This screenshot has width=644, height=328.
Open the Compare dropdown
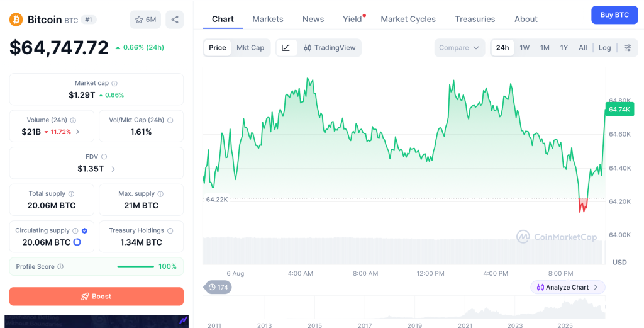[x=459, y=48]
